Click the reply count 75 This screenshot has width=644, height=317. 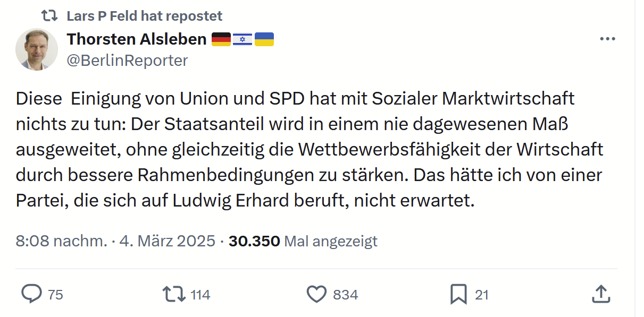55,295
